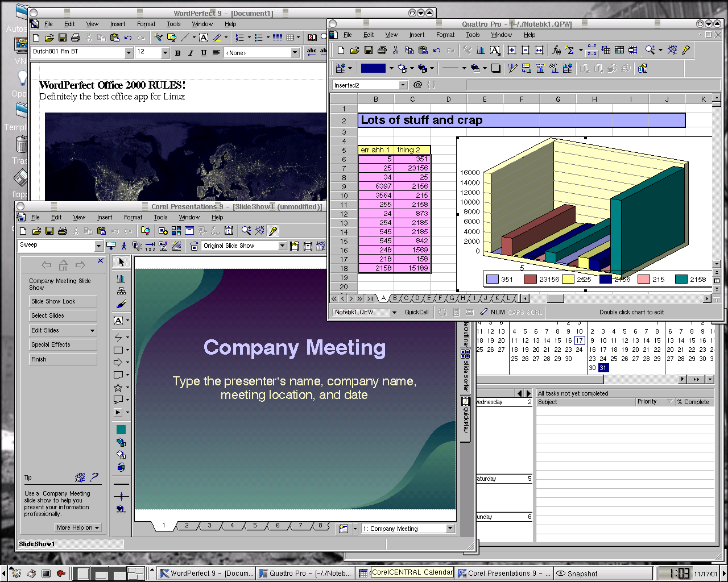Viewport: 728px width, 582px height.
Task: Select the Chart tool in Presentations tool palette
Action: click(x=121, y=278)
